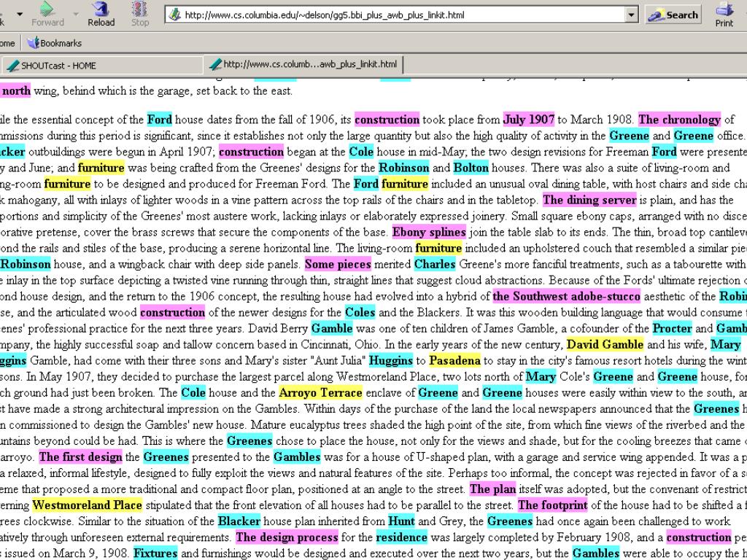Click highlighted phrase "The first design"
This screenshot has height=560, width=747.
click(x=80, y=457)
